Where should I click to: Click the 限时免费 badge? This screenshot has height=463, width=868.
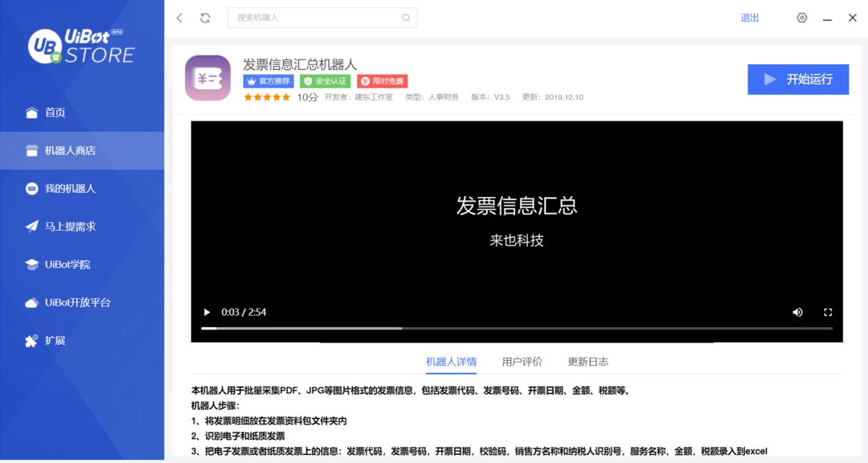[383, 81]
